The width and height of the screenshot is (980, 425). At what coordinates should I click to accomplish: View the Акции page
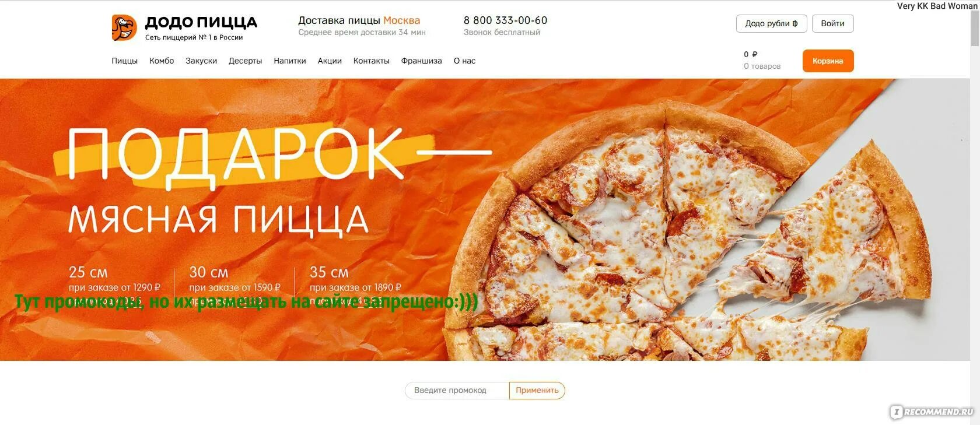330,61
